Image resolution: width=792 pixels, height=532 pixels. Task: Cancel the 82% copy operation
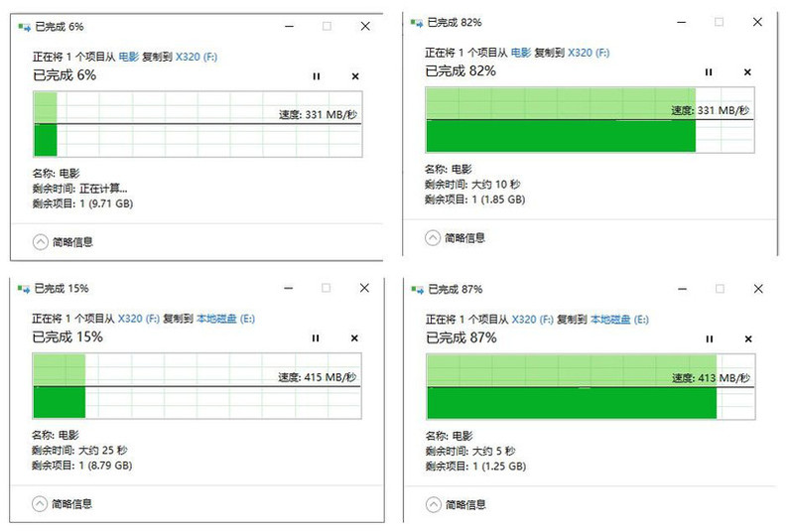coord(747,72)
